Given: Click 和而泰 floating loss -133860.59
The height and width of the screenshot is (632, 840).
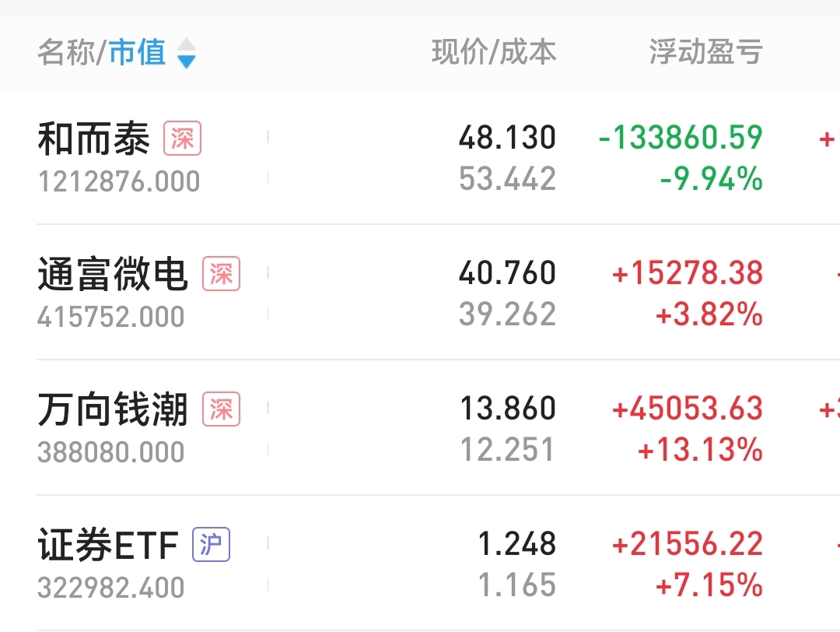Looking at the screenshot, I should tap(681, 138).
